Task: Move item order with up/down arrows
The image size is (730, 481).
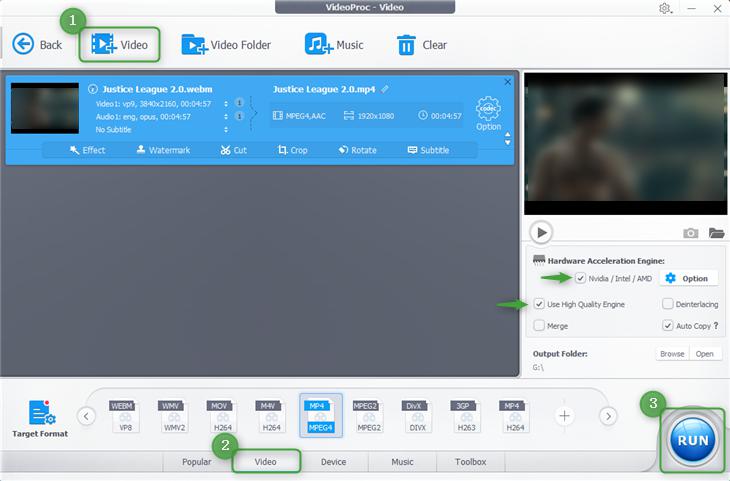Action: tap(507, 138)
